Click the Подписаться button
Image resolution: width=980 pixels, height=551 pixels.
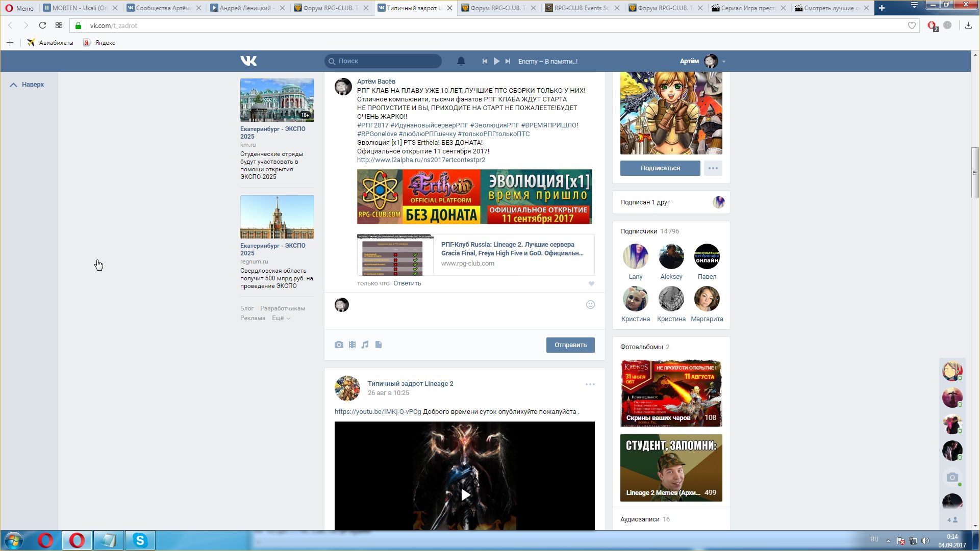pos(660,168)
